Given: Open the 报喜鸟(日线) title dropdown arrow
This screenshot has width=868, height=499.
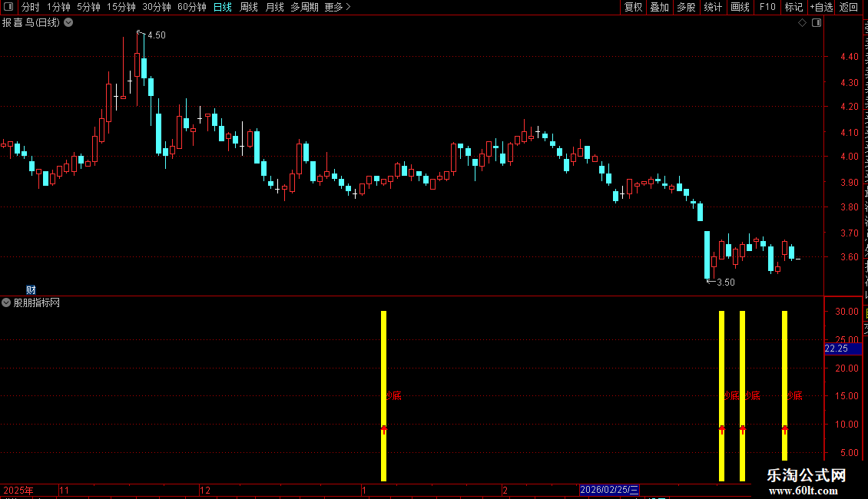Looking at the screenshot, I should pos(68,23).
